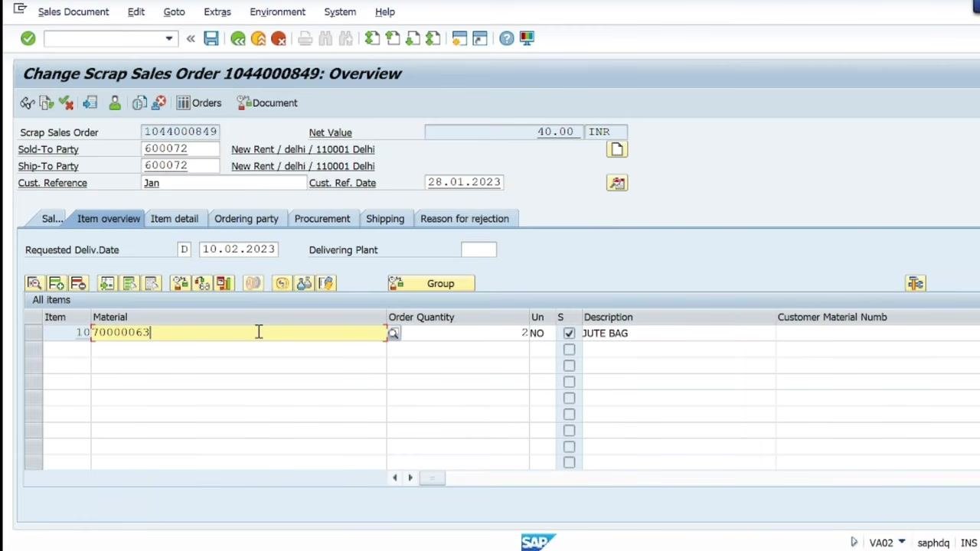Click the item details magnifier icon
Viewport: 980px width, 551px height.
click(x=34, y=284)
